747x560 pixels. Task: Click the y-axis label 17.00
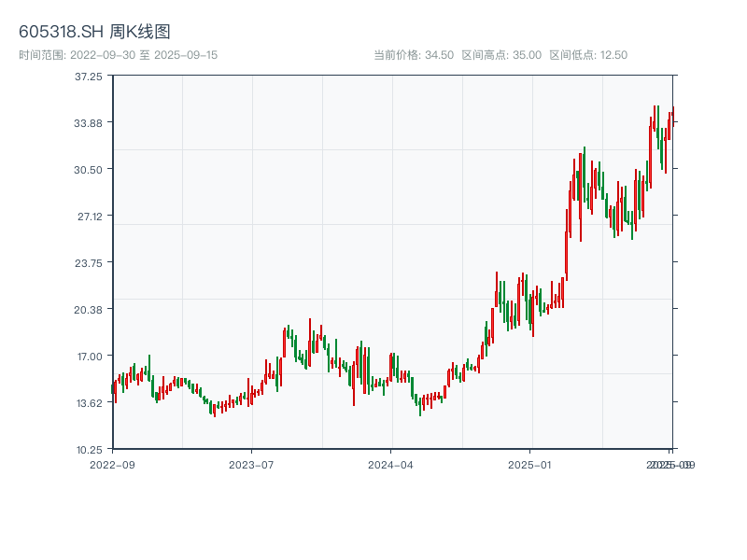pyautogui.click(x=90, y=357)
